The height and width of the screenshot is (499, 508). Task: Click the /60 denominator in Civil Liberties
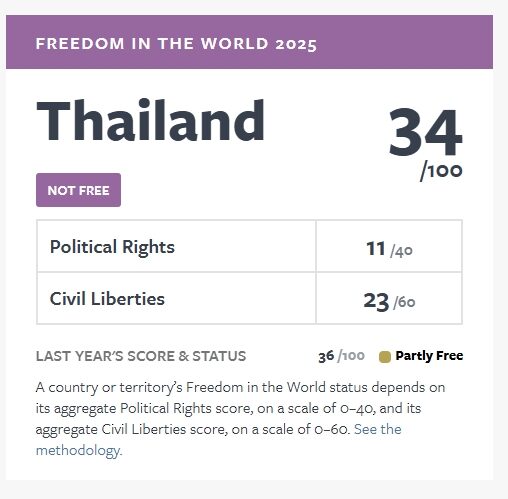pyautogui.click(x=404, y=302)
